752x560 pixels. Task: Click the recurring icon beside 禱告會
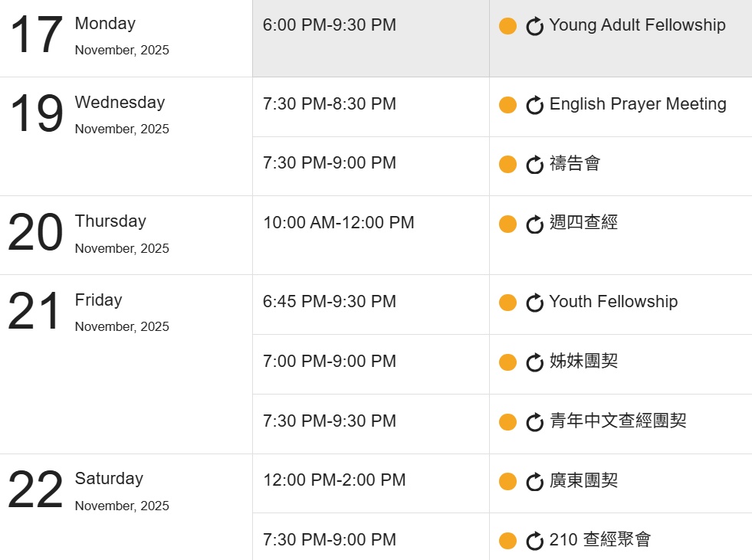534,165
